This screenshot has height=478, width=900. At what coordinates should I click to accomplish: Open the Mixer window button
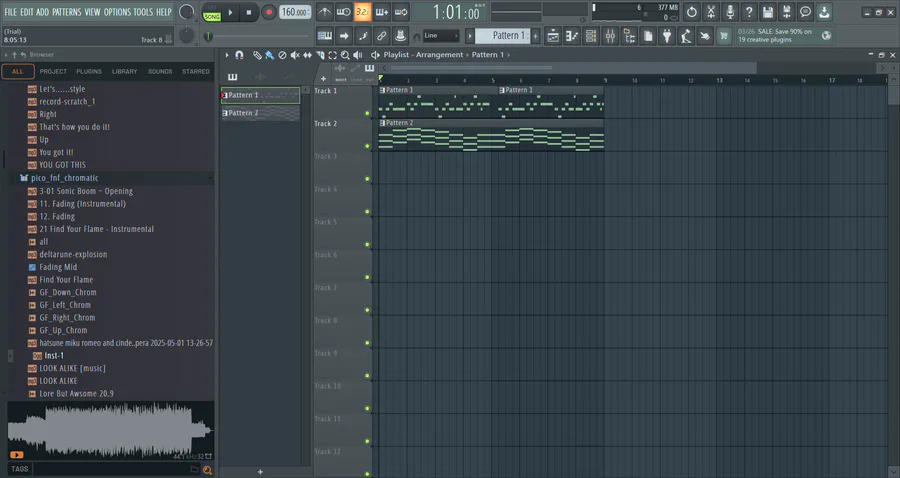(610, 36)
